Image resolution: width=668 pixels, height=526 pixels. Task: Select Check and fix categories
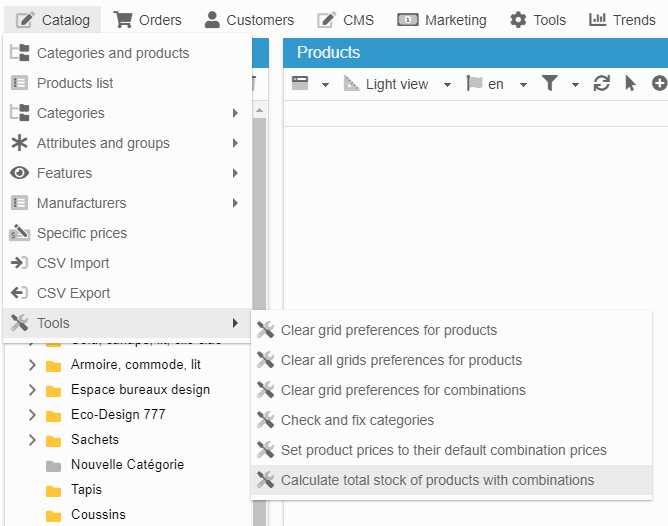click(357, 420)
